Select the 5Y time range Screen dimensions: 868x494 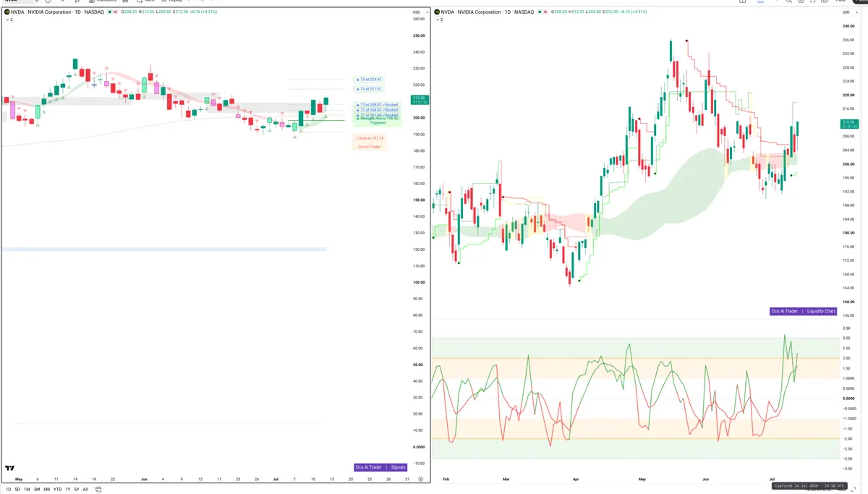pyautogui.click(x=76, y=489)
